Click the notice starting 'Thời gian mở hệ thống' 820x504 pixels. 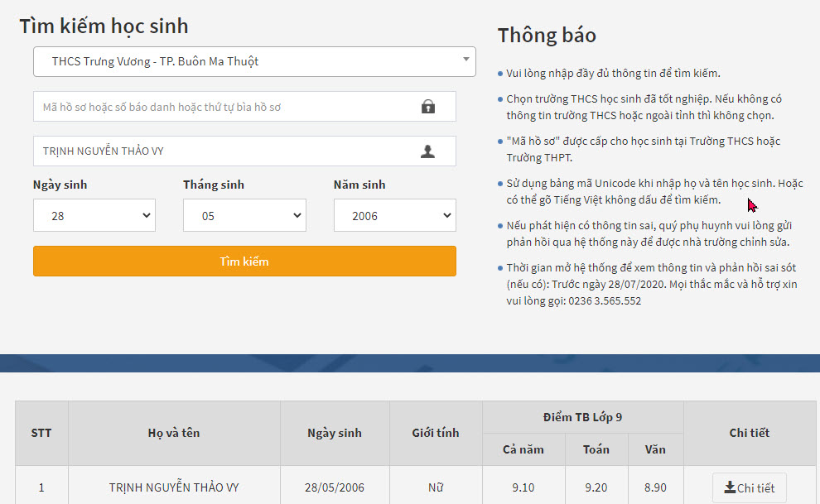coord(652,284)
